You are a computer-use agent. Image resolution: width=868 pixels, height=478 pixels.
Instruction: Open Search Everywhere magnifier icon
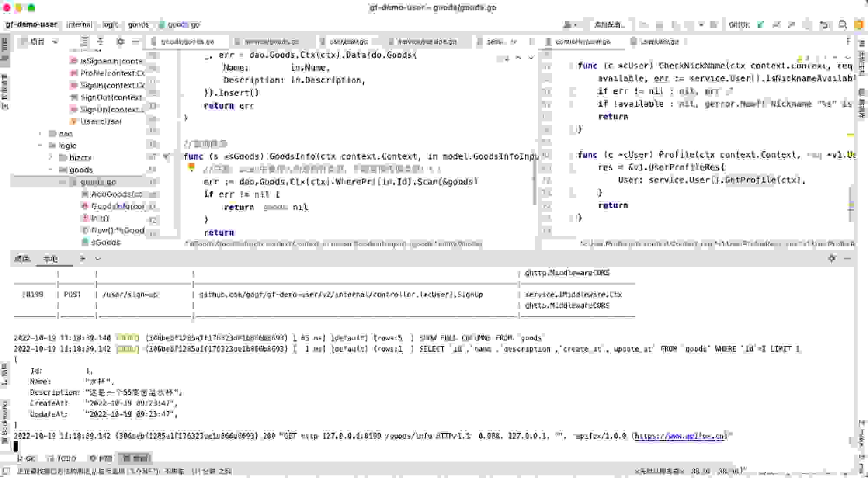(842, 25)
